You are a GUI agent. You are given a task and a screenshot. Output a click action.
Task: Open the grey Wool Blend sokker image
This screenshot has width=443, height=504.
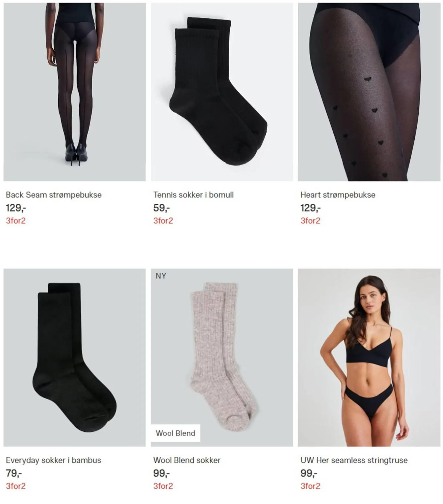222,357
